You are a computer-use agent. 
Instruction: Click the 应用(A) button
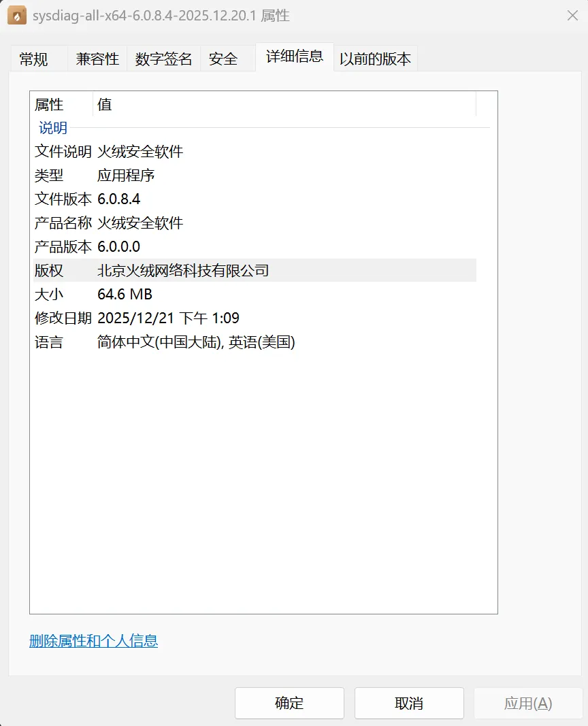point(527,703)
